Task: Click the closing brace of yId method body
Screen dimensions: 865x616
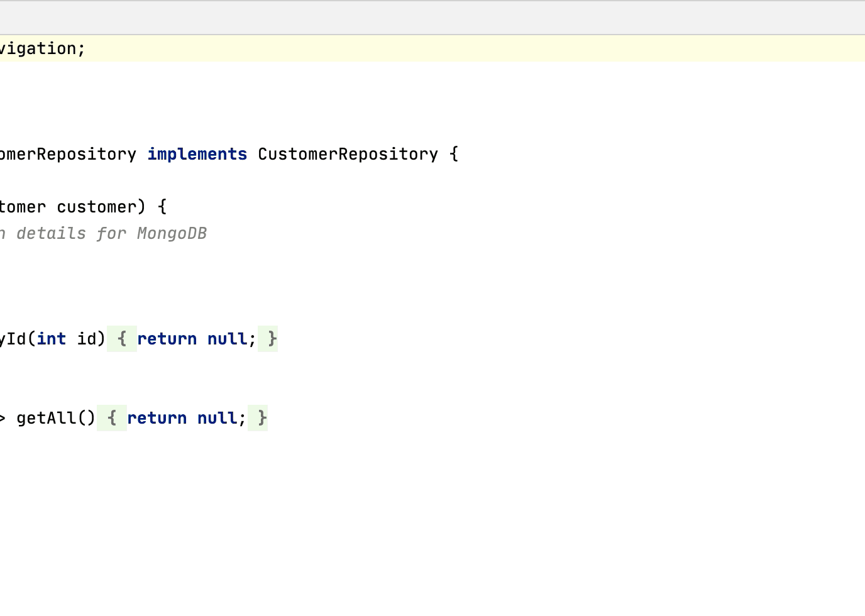Action: (x=270, y=339)
